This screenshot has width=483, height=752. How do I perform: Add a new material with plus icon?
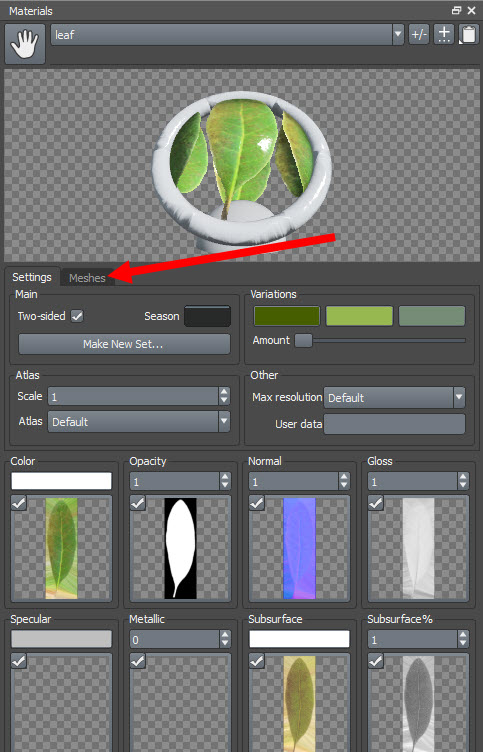(444, 35)
